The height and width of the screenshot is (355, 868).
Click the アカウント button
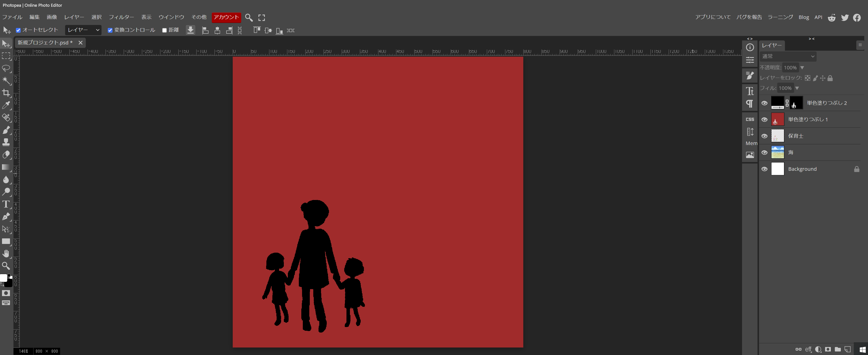tap(226, 17)
